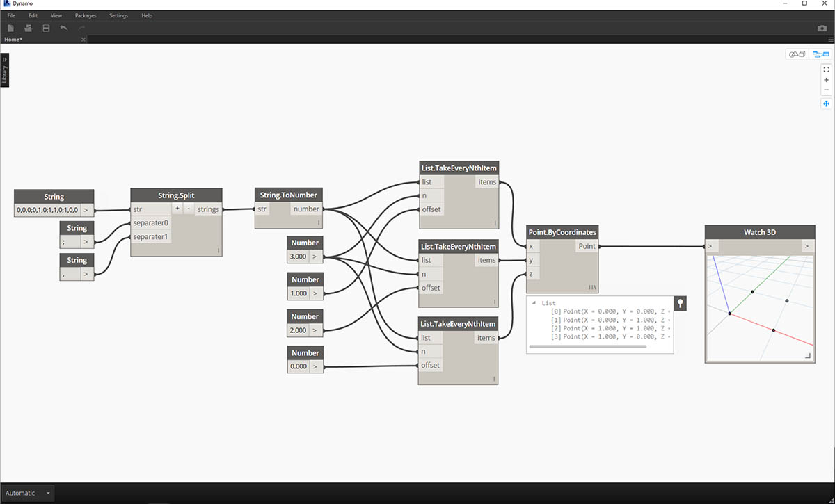Click the String.Split node title
Viewport: 835px width, 504px height.
(177, 195)
